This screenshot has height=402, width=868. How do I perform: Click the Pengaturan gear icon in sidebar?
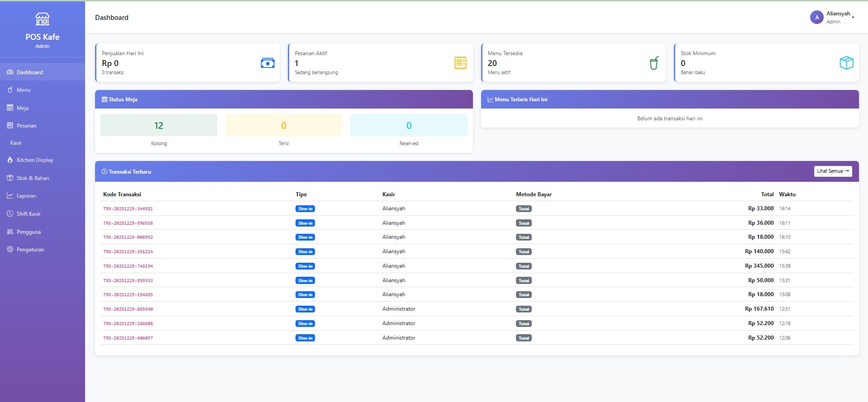click(x=10, y=250)
